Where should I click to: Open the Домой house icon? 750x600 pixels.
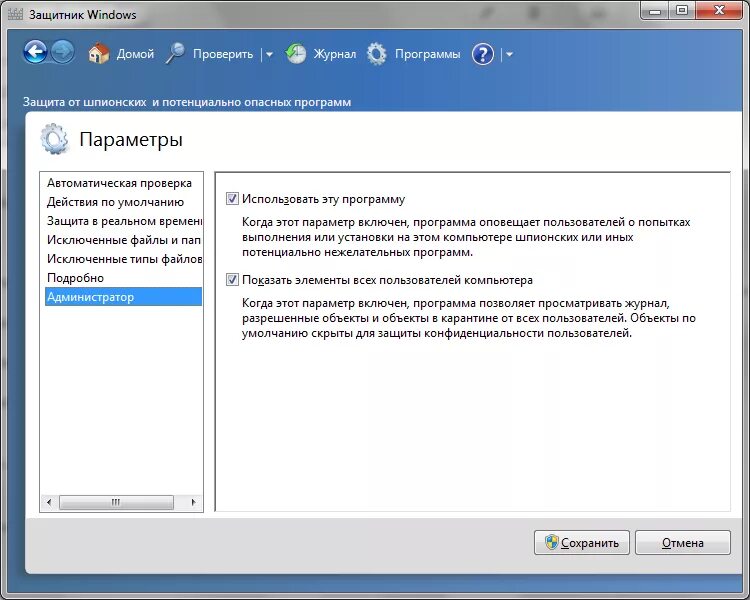click(x=99, y=54)
